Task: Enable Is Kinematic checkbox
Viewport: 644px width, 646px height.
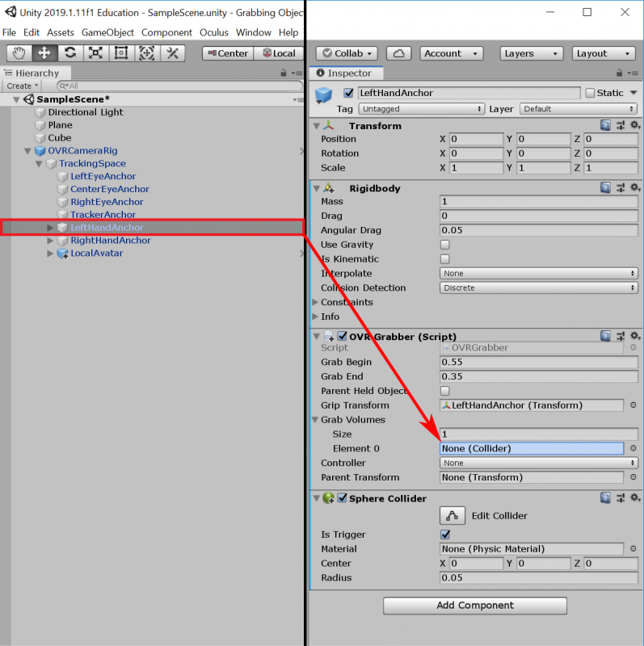Action: 445,258
